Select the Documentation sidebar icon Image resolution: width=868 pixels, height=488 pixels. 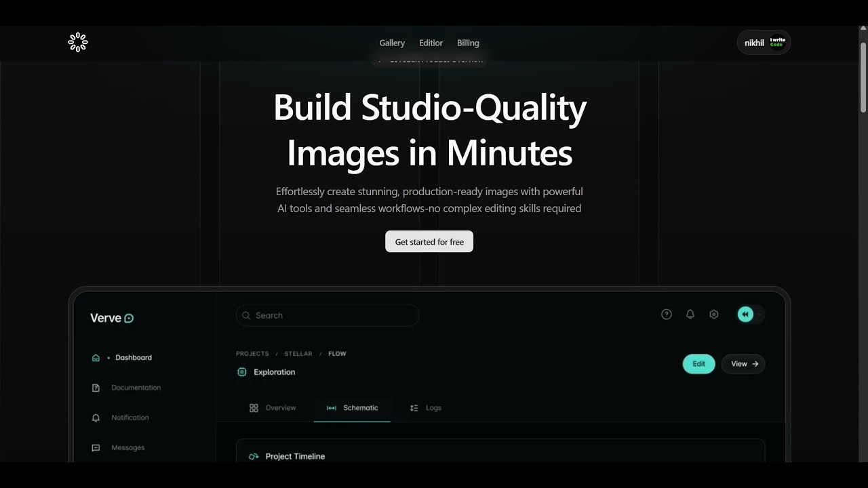coord(96,387)
